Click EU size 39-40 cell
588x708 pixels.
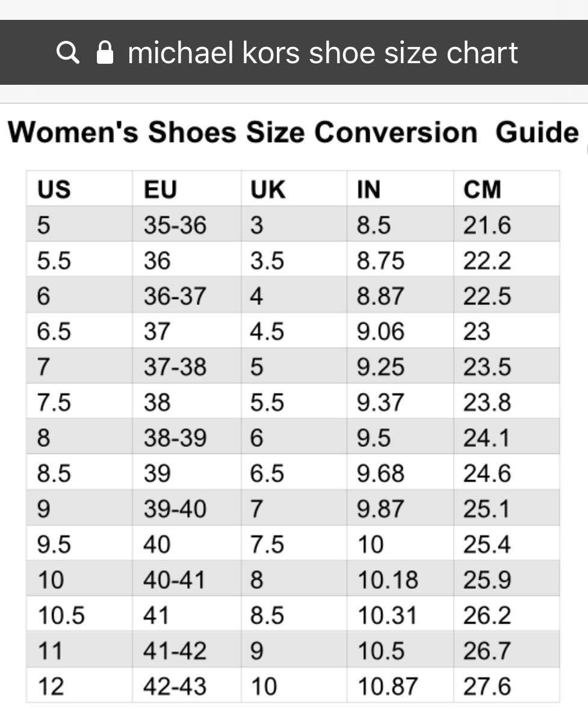(187, 508)
